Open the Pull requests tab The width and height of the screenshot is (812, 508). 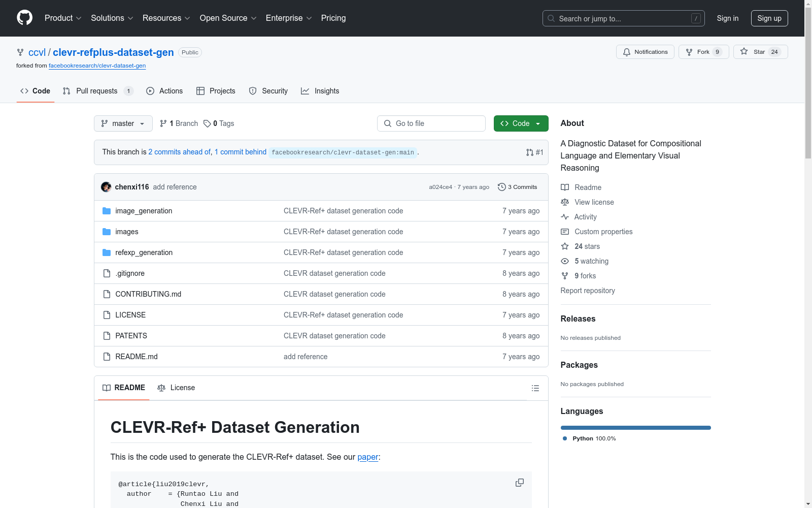pos(98,91)
